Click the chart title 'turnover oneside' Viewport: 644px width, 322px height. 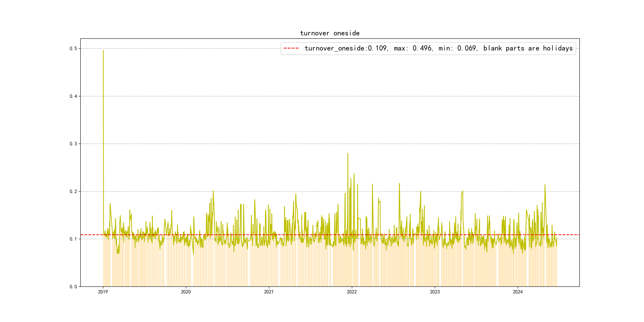point(330,33)
